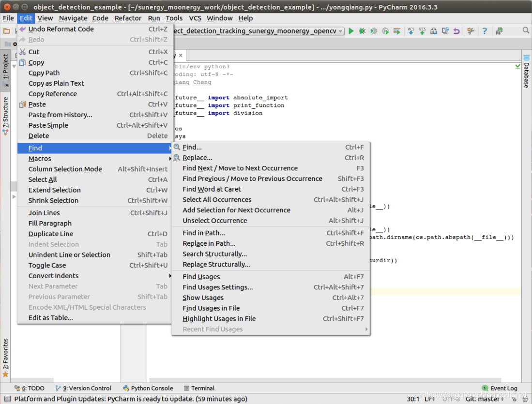Expand the Macros submenu
This screenshot has height=404, width=532.
click(40, 158)
